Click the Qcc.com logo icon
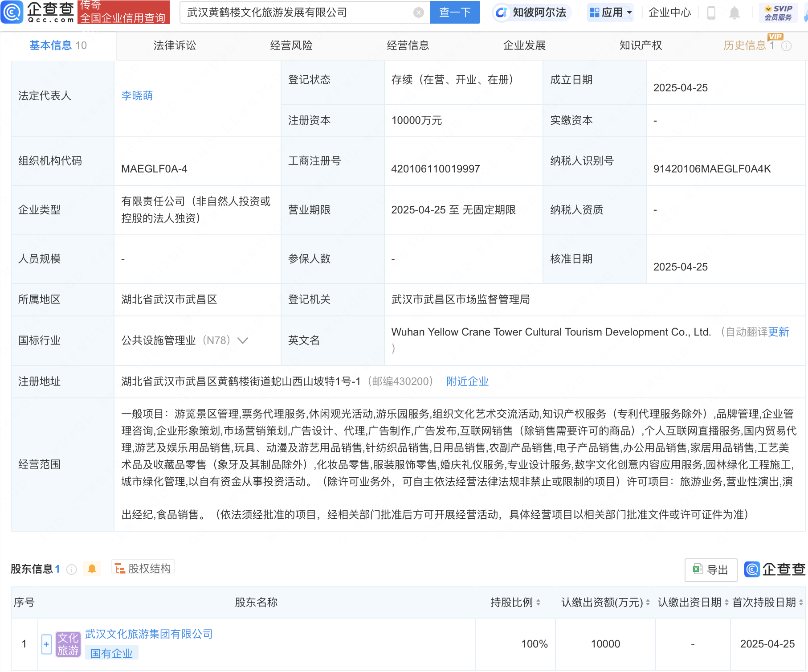This screenshot has width=808, height=672. pos(12,12)
